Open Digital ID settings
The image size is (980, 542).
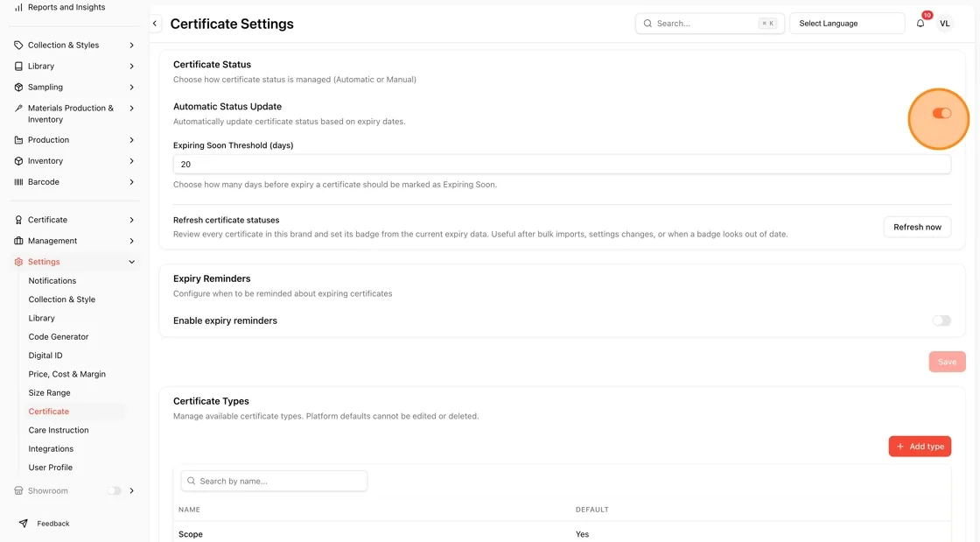tap(45, 355)
